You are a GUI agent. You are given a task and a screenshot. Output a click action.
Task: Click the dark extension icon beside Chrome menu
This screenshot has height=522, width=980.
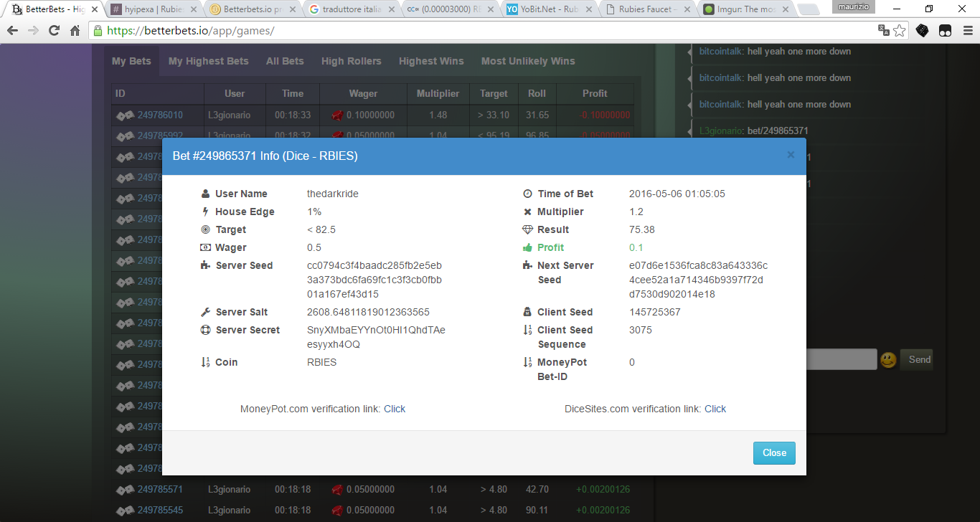point(946,31)
